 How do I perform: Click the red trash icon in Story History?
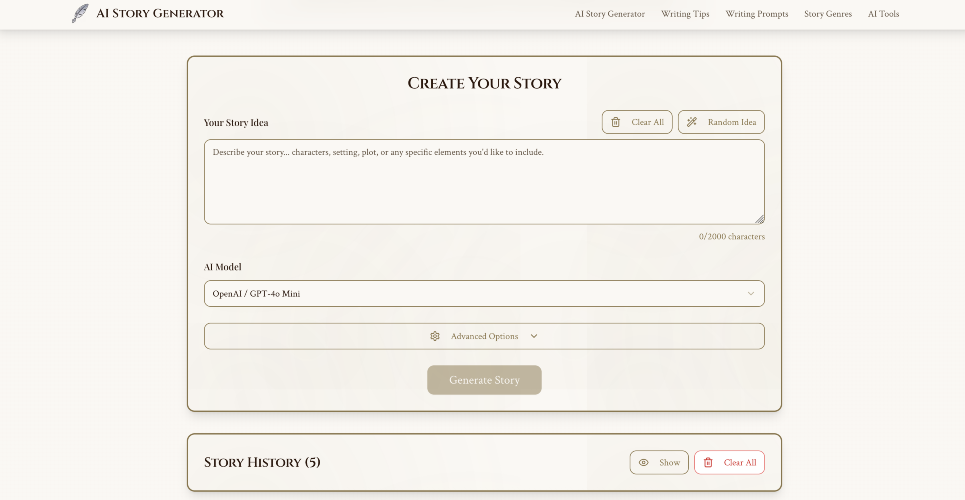708,462
